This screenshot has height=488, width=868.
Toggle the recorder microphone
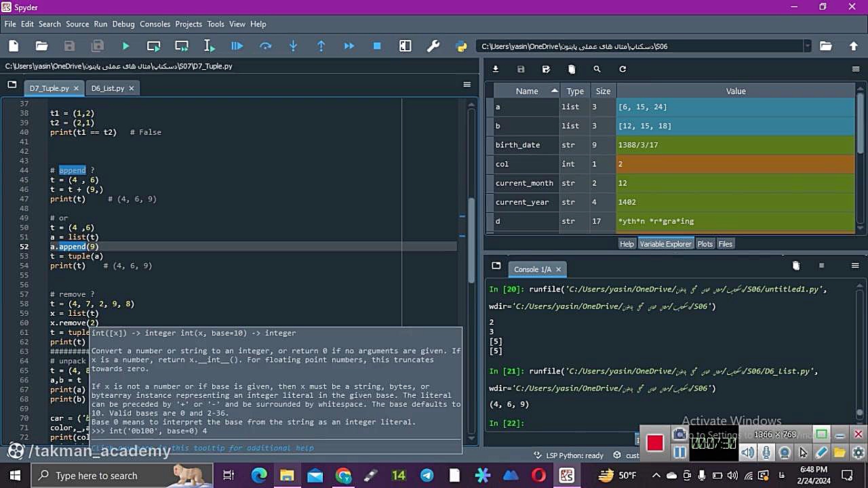click(x=766, y=453)
